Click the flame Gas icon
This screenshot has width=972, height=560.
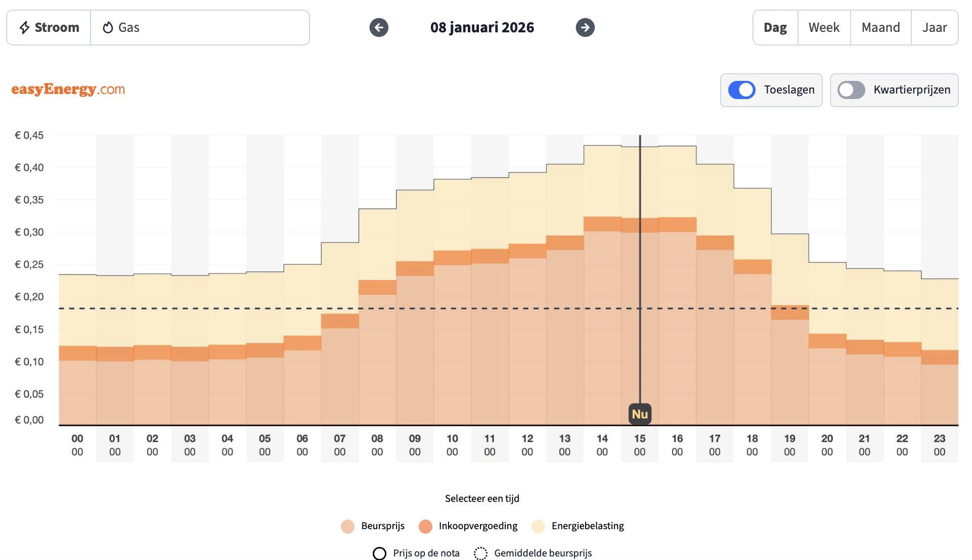tap(108, 27)
